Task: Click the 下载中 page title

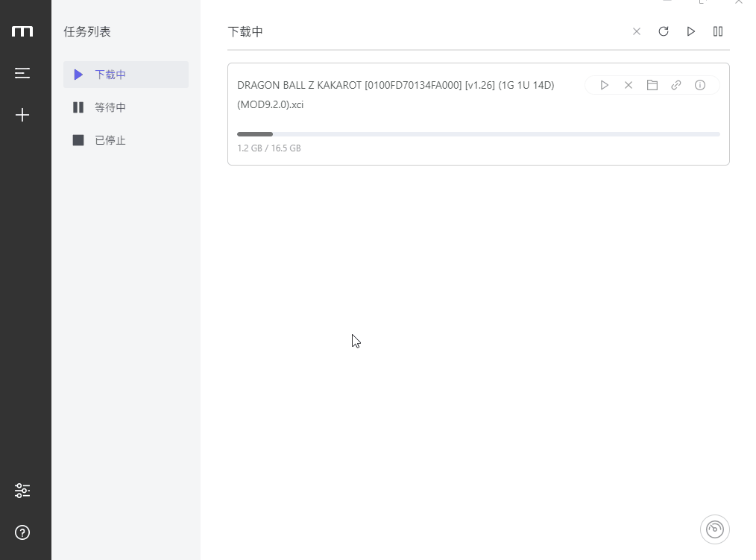Action: [x=245, y=32]
